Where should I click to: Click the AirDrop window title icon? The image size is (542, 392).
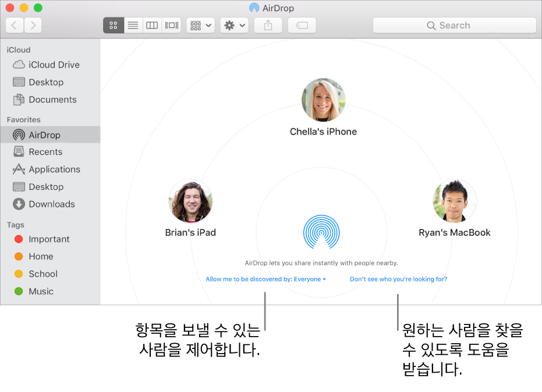254,8
